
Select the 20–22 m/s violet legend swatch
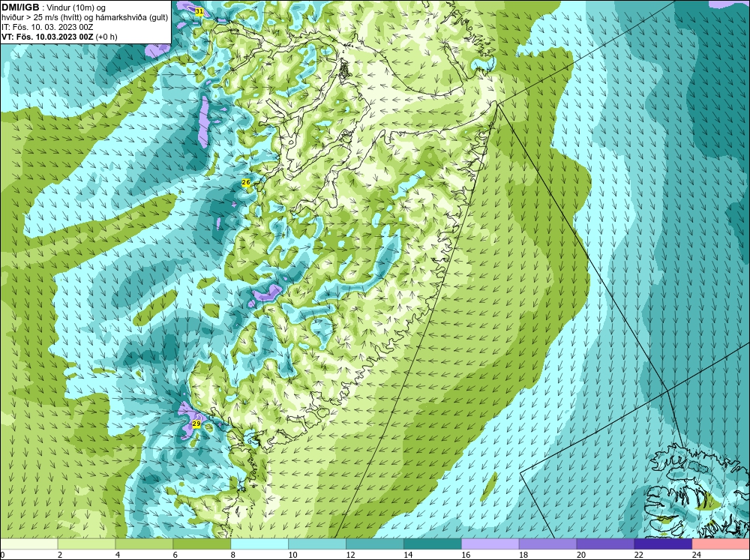[x=605, y=544]
